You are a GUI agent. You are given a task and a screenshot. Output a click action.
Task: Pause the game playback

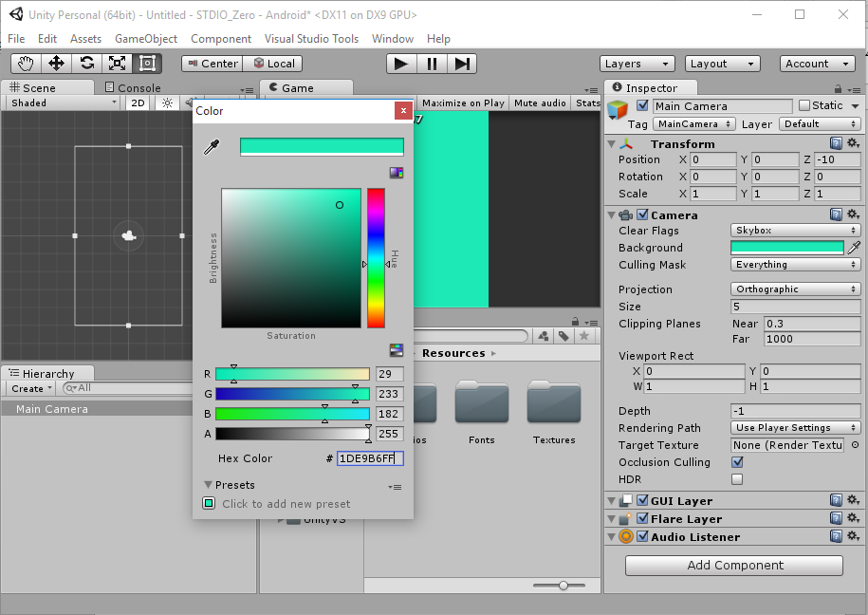(432, 64)
